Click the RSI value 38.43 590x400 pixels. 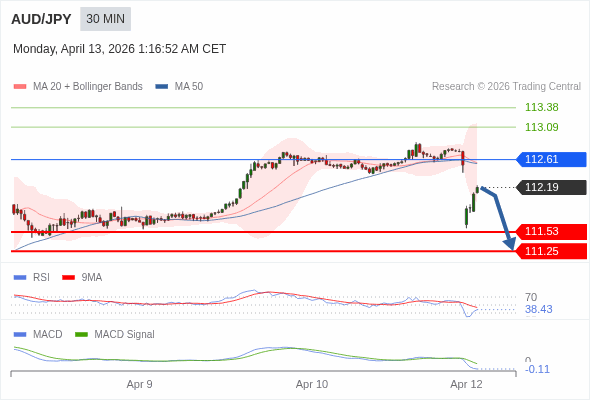coord(538,309)
